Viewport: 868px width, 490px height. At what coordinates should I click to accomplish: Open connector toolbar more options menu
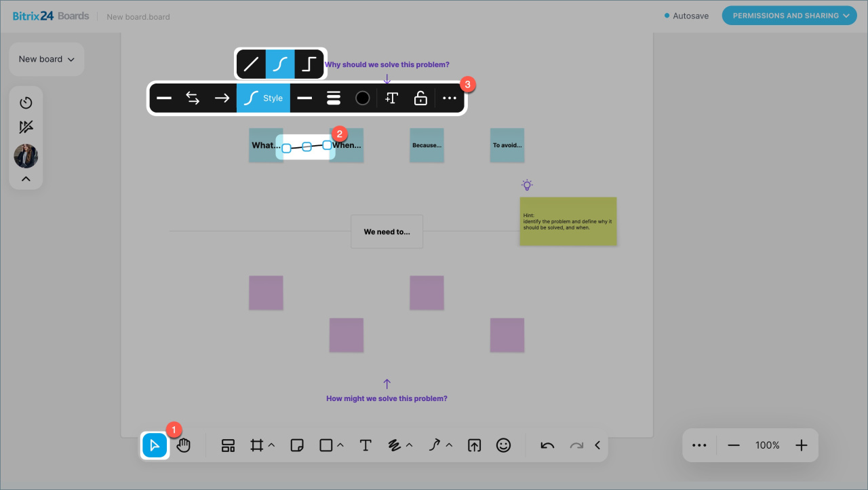point(450,98)
